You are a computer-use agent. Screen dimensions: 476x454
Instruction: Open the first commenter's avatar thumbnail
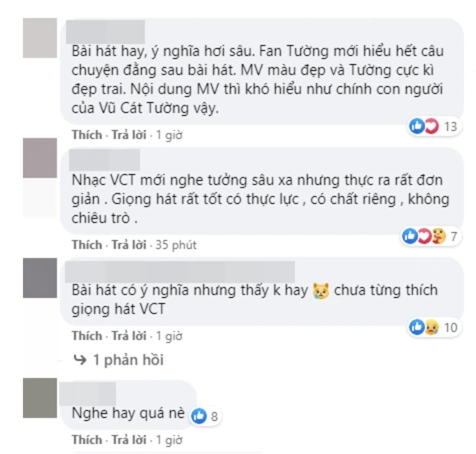[x=40, y=38]
